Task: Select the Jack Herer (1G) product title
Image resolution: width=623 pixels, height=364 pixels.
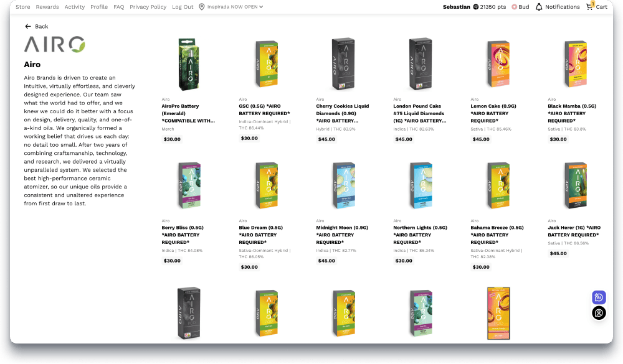Action: [x=574, y=231]
